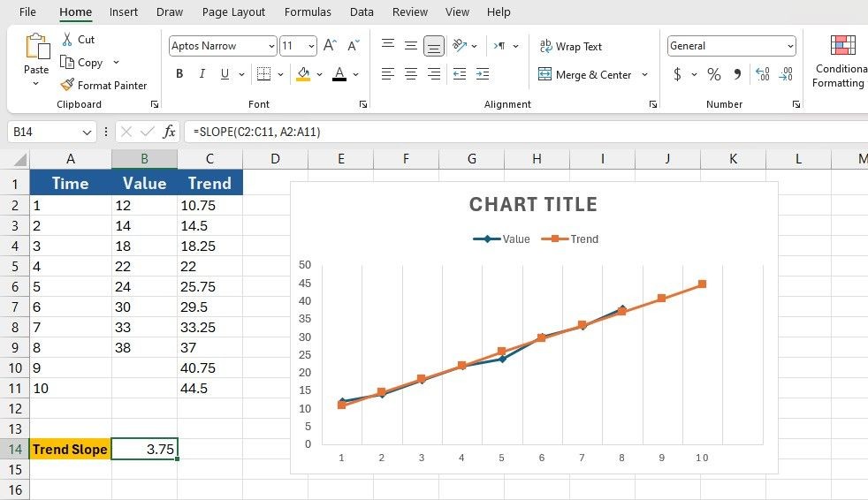This screenshot has width=868, height=500.
Task: Apply Comma Style icon
Action: [x=737, y=74]
